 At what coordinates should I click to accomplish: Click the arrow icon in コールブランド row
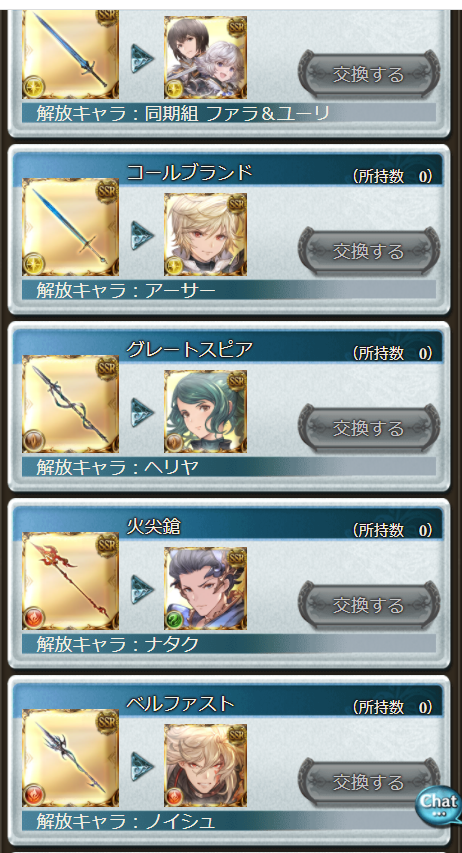pyautogui.click(x=142, y=236)
